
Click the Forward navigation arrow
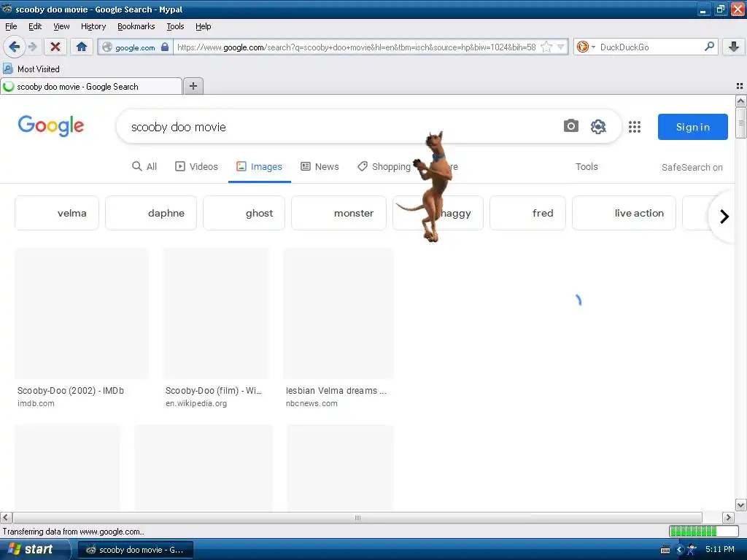[x=32, y=47]
